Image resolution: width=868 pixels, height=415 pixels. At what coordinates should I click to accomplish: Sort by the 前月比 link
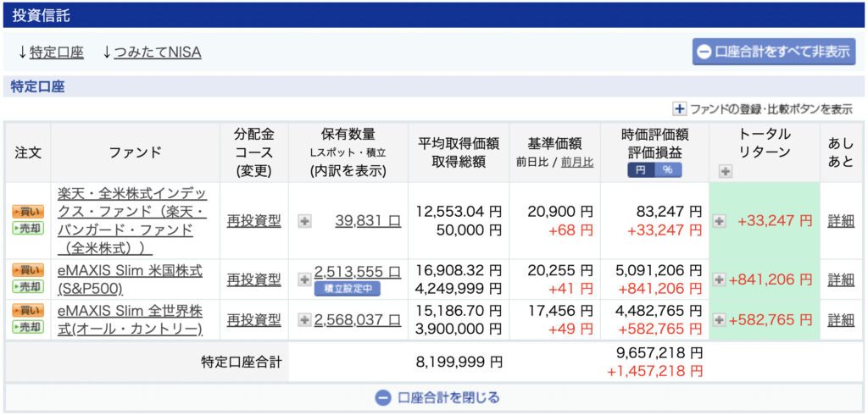pyautogui.click(x=577, y=162)
